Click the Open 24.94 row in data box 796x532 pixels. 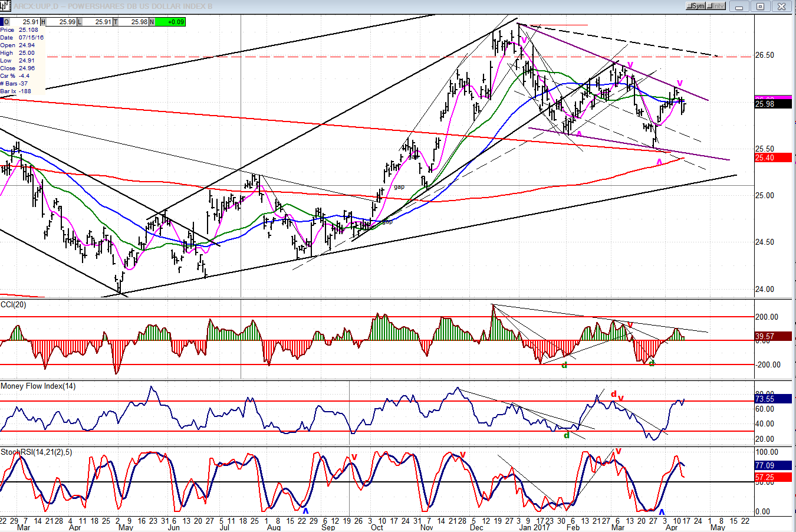pyautogui.click(x=22, y=45)
